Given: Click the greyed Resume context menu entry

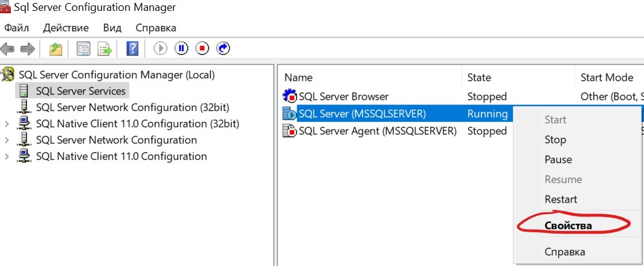Looking at the screenshot, I should coord(563,179).
